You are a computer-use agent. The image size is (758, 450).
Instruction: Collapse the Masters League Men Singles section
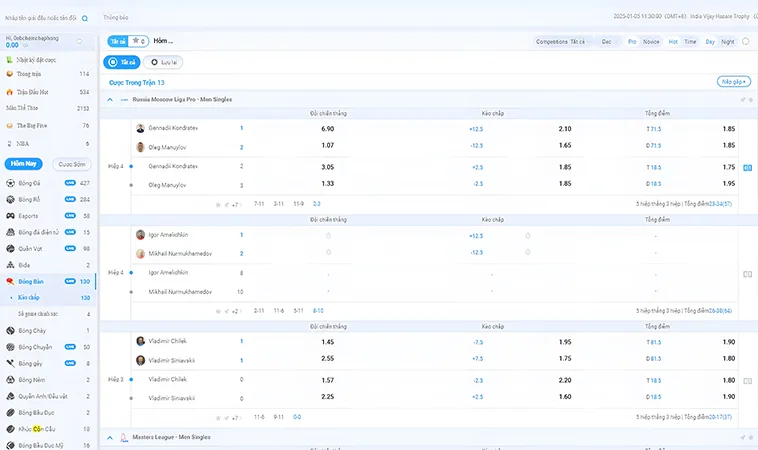(110, 438)
